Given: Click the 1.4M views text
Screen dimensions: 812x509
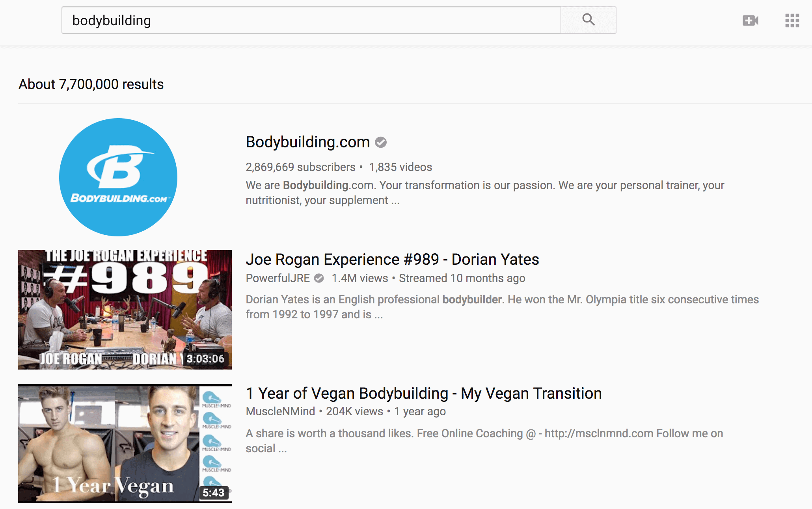Looking at the screenshot, I should (x=360, y=279).
